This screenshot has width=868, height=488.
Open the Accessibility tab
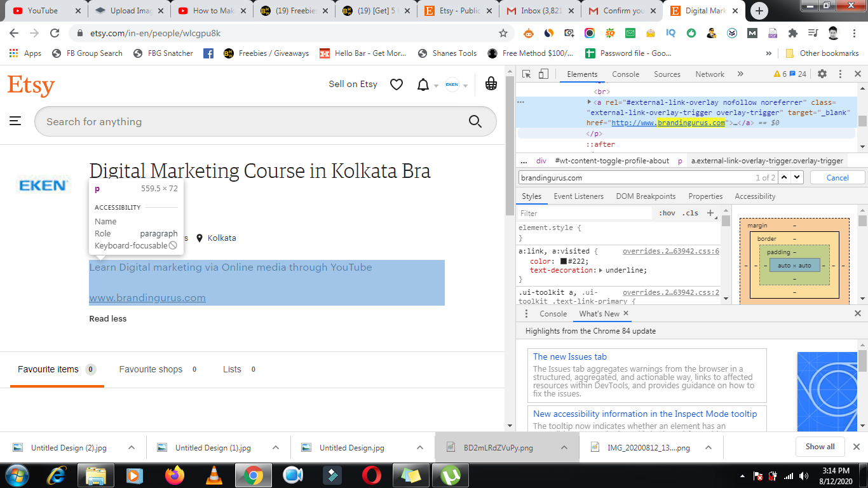(755, 196)
